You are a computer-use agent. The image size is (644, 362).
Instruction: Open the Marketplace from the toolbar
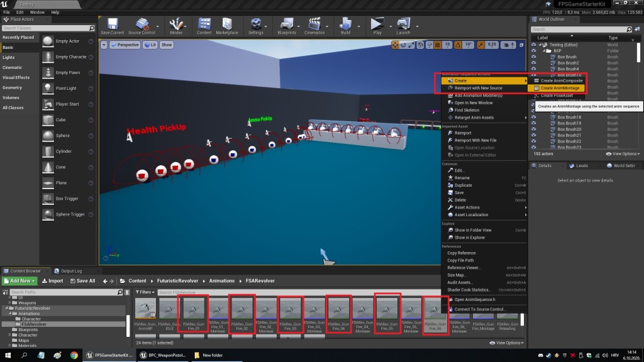[x=227, y=25]
